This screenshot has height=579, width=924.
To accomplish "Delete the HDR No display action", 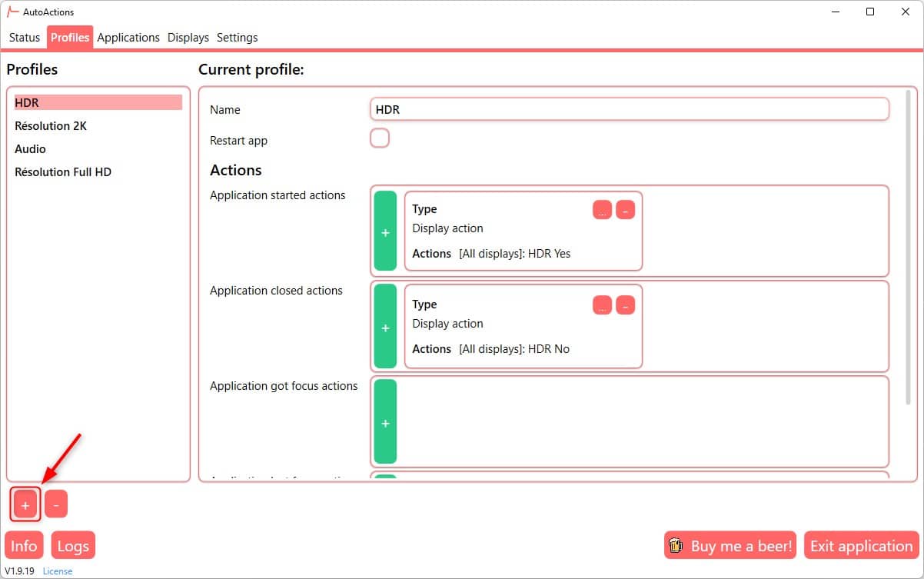I will [626, 305].
